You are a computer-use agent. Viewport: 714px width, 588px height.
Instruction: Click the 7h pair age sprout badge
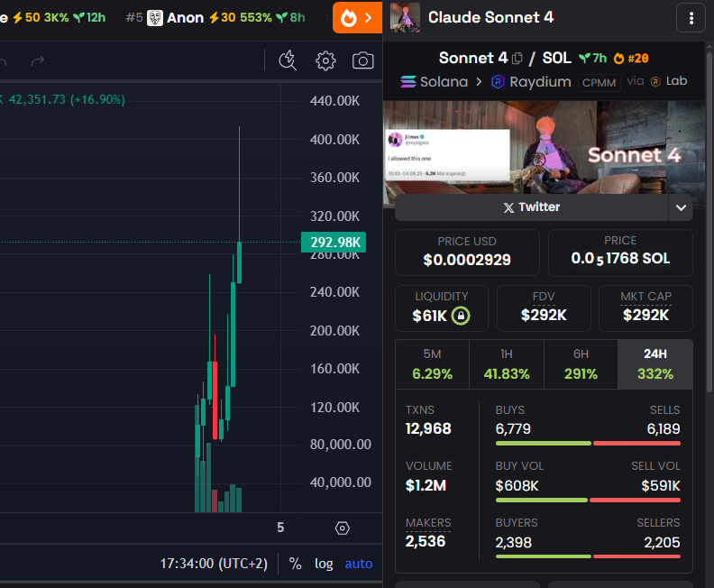592,59
